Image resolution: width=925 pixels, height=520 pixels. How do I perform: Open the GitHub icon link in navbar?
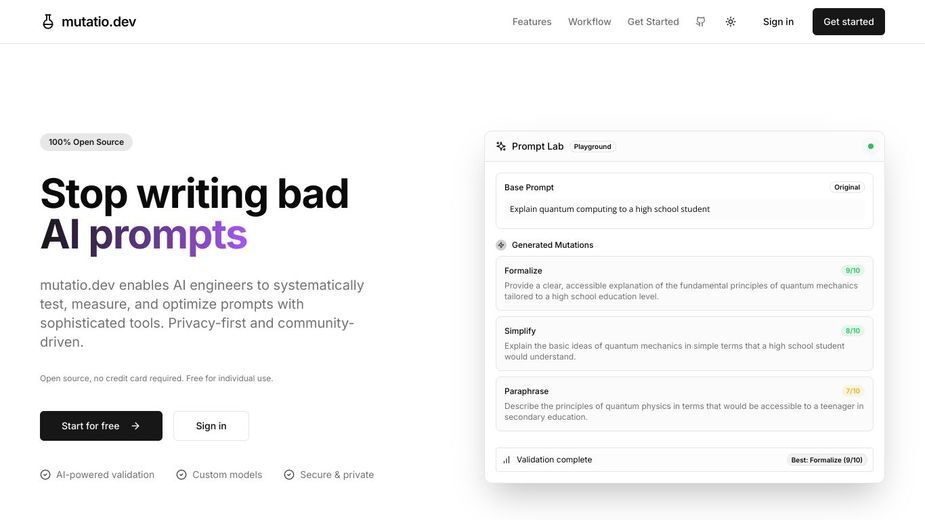pos(700,22)
